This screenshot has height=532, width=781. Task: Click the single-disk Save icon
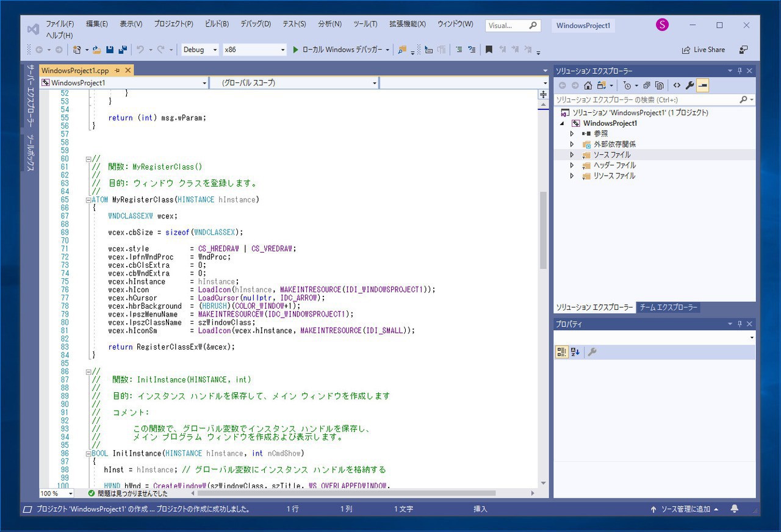[110, 49]
